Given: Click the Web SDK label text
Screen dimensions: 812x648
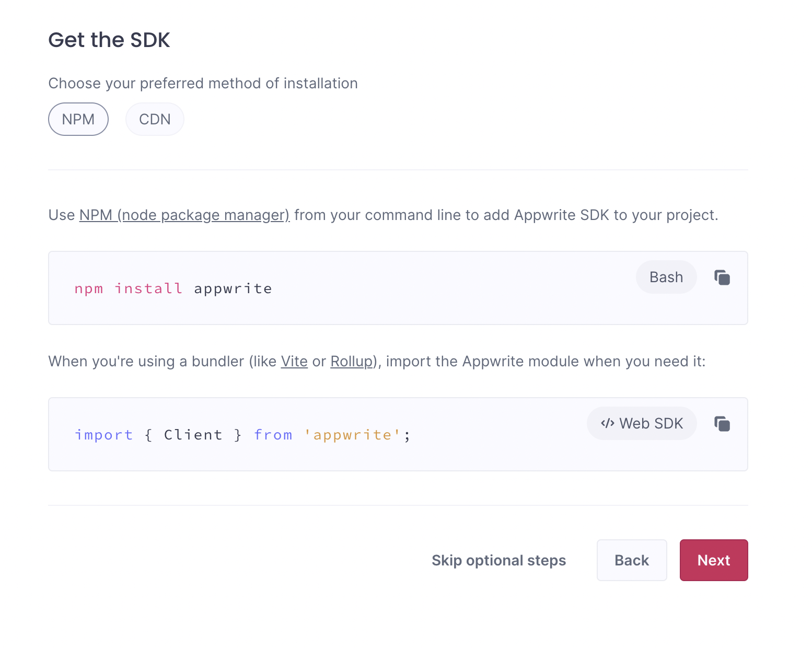Looking at the screenshot, I should point(651,423).
